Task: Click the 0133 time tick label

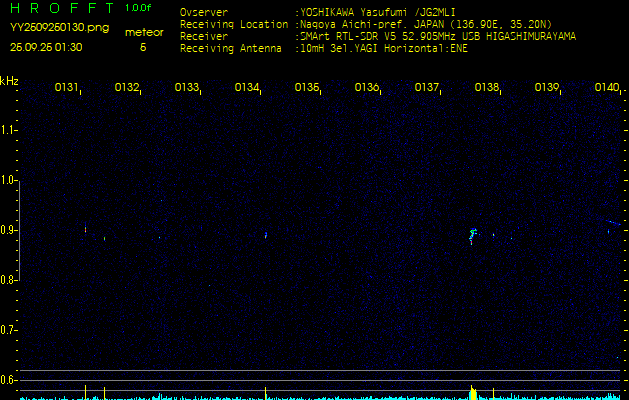Action: [x=187, y=87]
